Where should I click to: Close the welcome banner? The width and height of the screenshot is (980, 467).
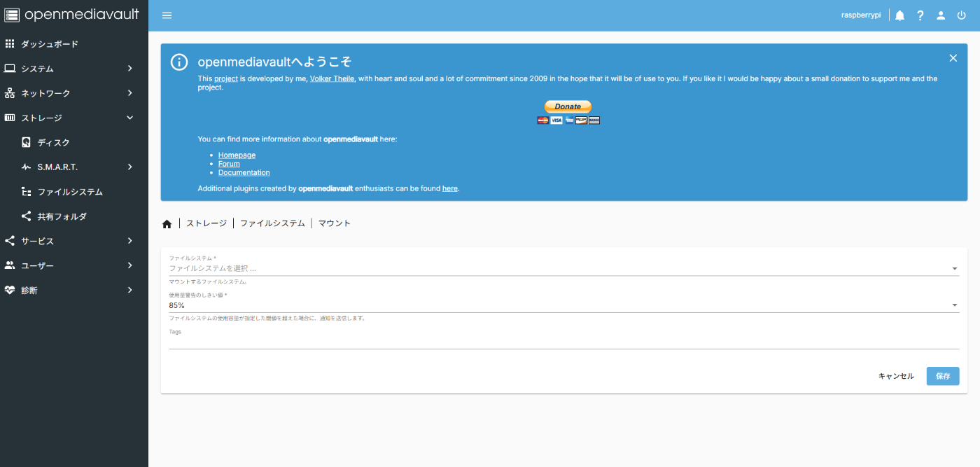click(x=953, y=58)
